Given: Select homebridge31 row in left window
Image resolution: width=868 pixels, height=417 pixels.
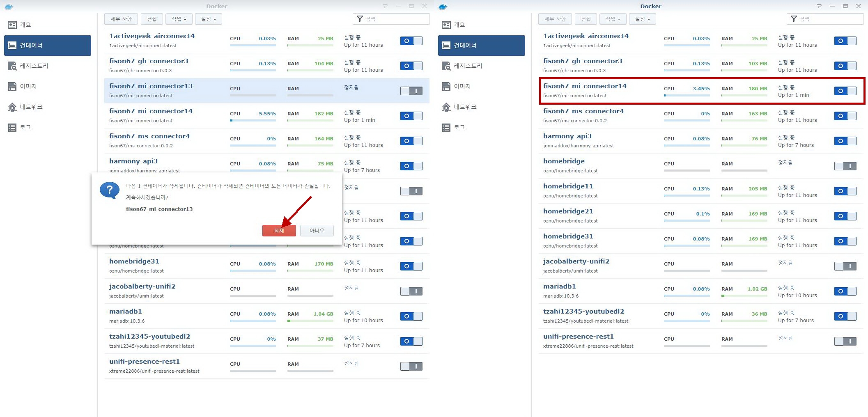Looking at the screenshot, I should tap(267, 266).
